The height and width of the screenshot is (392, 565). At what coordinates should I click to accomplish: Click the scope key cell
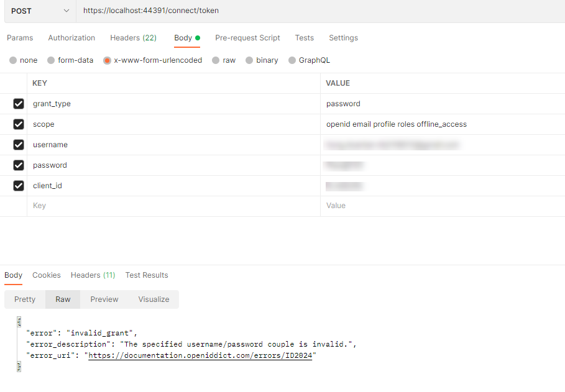tap(173, 124)
